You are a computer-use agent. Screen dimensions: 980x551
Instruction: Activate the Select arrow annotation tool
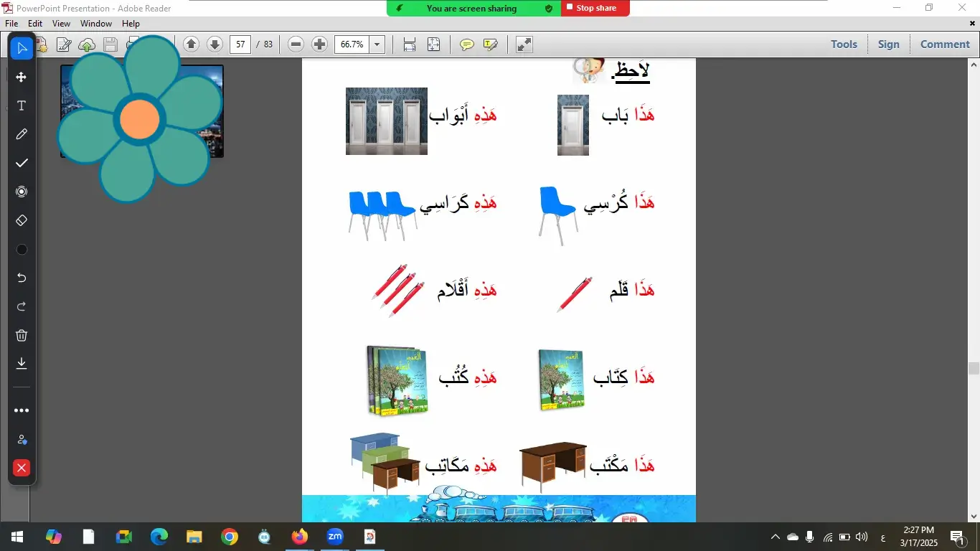tap(21, 48)
